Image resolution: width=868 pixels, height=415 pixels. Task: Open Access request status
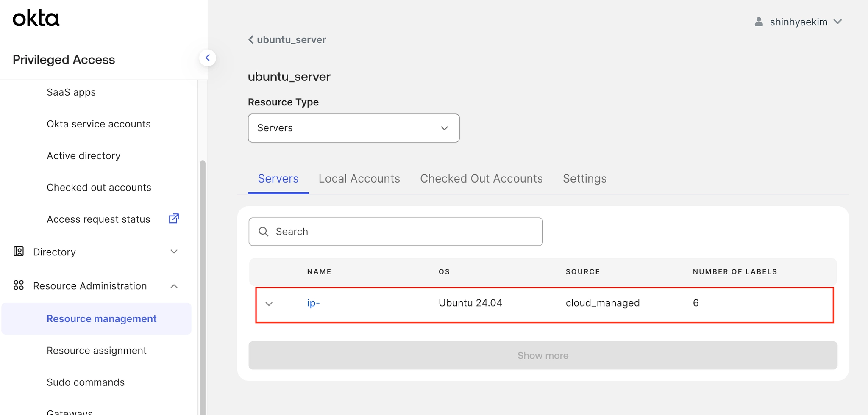tap(98, 219)
